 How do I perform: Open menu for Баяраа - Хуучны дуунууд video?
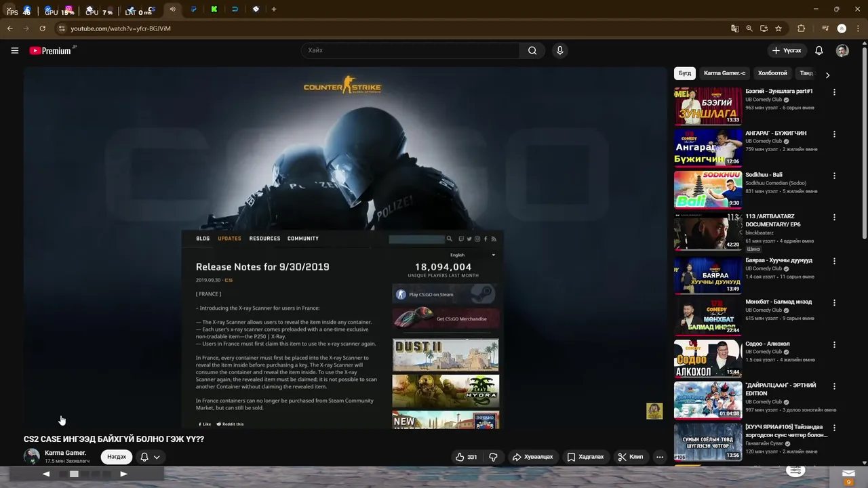pyautogui.click(x=834, y=261)
